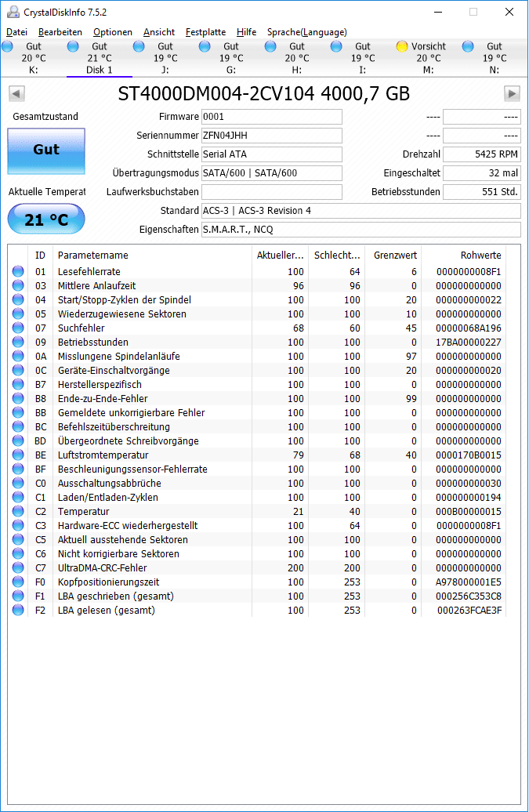Click the status orb for Suchfehler row
Viewport: 529px width, 812px height.
click(18, 328)
